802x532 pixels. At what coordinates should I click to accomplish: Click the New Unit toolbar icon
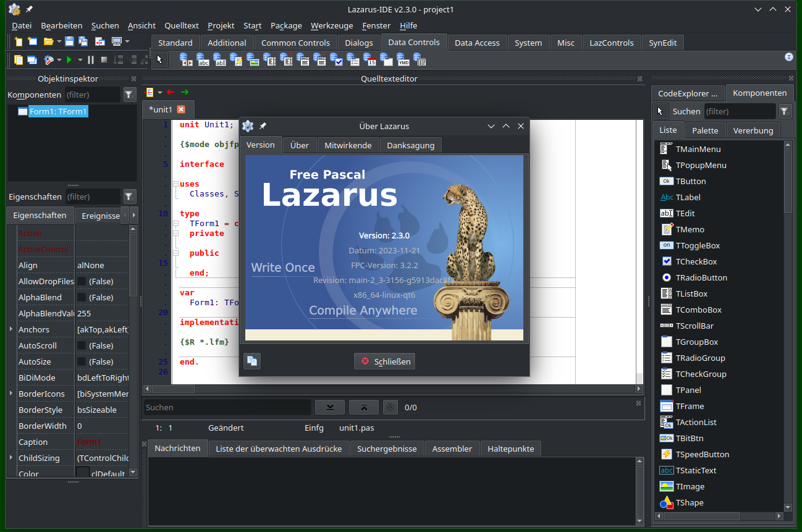pos(18,41)
